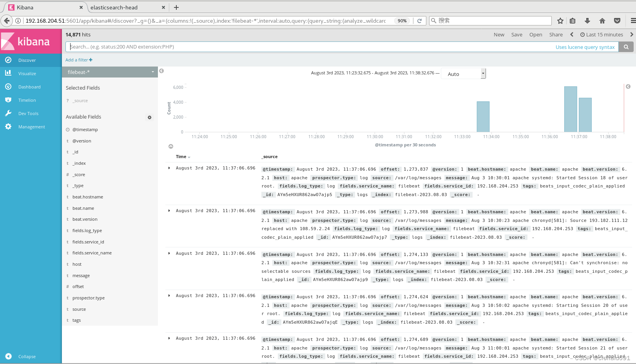Image resolution: width=636 pixels, height=364 pixels.
Task: Open Last 15 minutes time picker
Action: [x=602, y=34]
